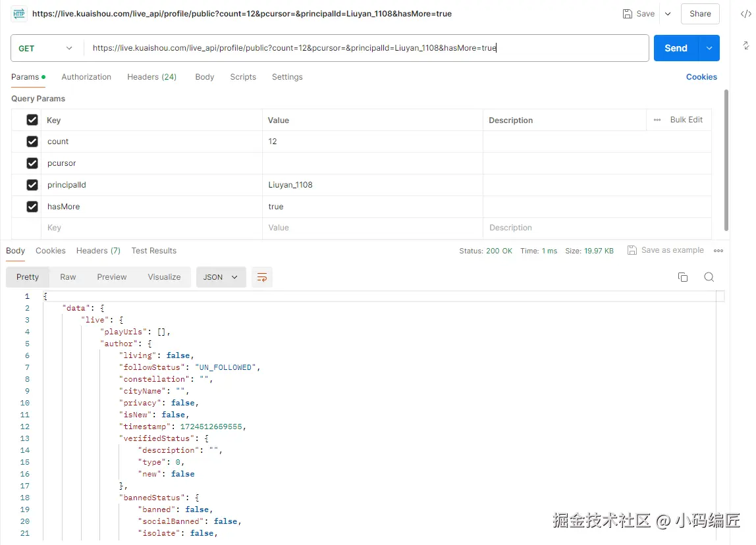Image resolution: width=756 pixels, height=545 pixels.
Task: Open the code snippet panel icon
Action: coord(745,13)
